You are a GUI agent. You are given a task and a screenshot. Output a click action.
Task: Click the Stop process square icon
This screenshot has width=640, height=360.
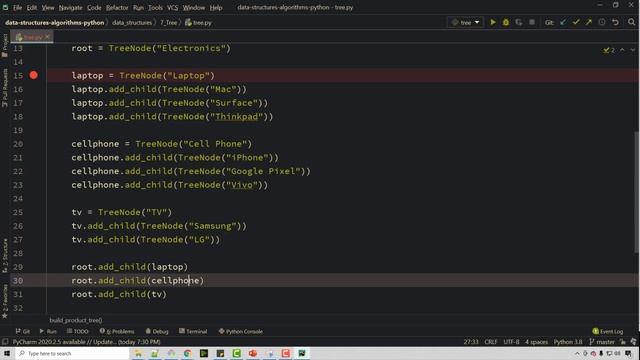tap(532, 22)
